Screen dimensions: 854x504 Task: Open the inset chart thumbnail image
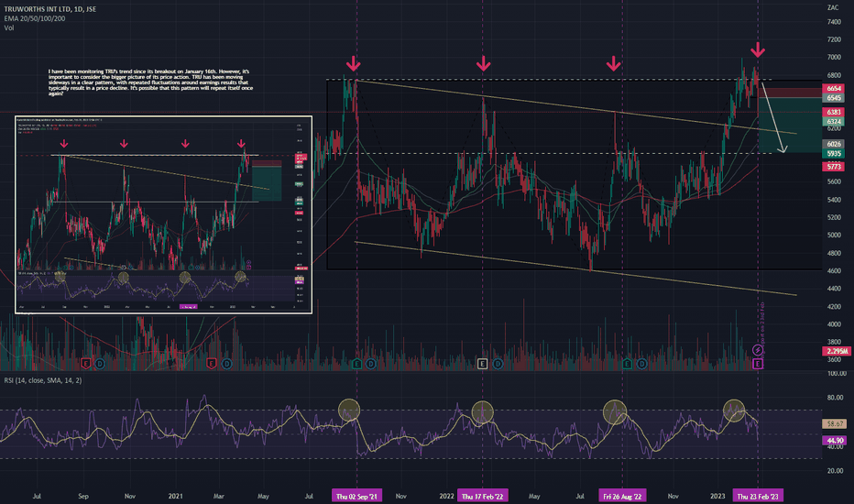163,214
